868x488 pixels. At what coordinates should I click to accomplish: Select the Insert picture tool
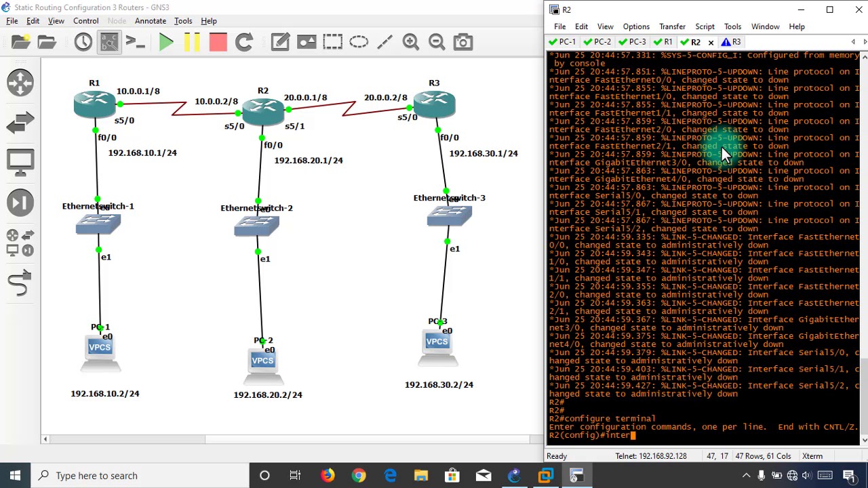[307, 42]
